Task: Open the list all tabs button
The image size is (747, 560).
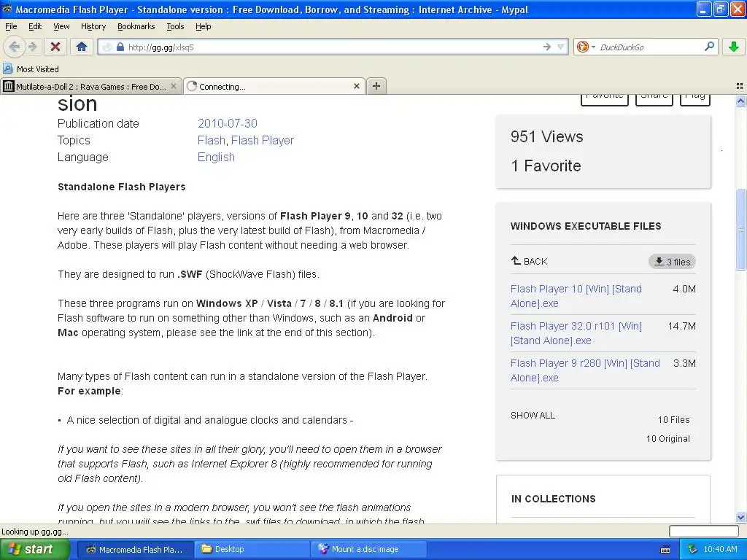Action: [740, 86]
